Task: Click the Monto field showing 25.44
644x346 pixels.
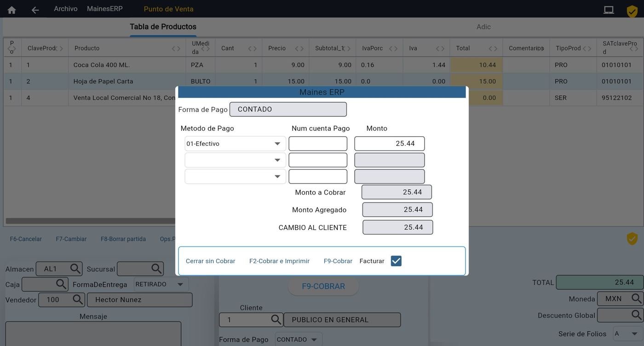Action: (x=390, y=144)
